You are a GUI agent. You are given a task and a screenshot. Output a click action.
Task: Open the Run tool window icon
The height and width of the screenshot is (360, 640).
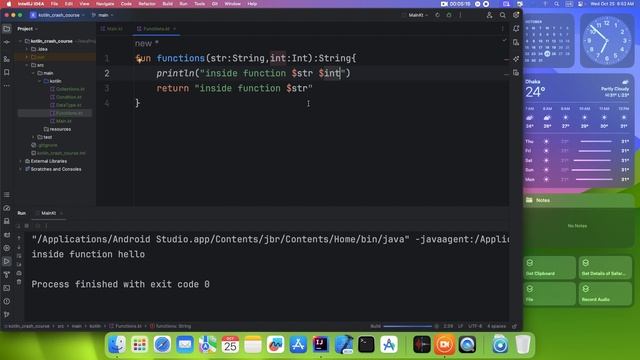7,261
